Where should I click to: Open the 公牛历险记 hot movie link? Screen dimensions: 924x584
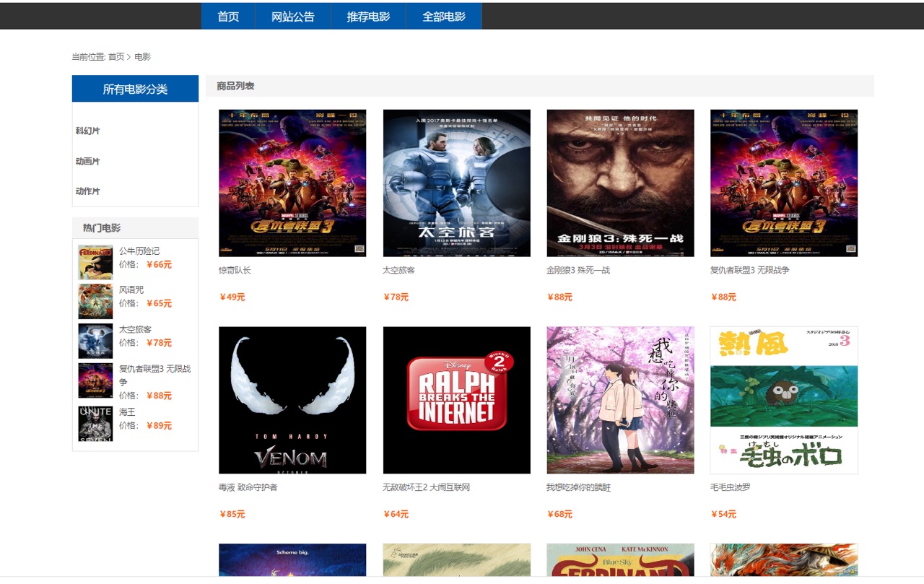pyautogui.click(x=139, y=250)
